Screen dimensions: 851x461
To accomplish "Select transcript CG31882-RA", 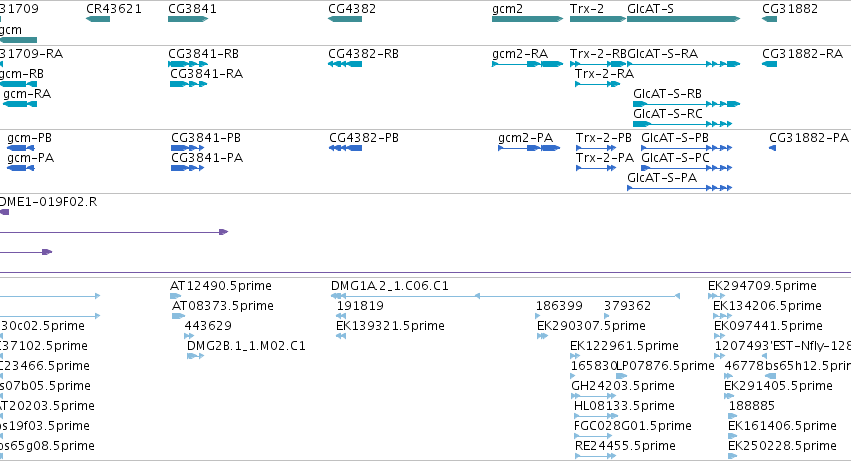I will pyautogui.click(x=769, y=64).
